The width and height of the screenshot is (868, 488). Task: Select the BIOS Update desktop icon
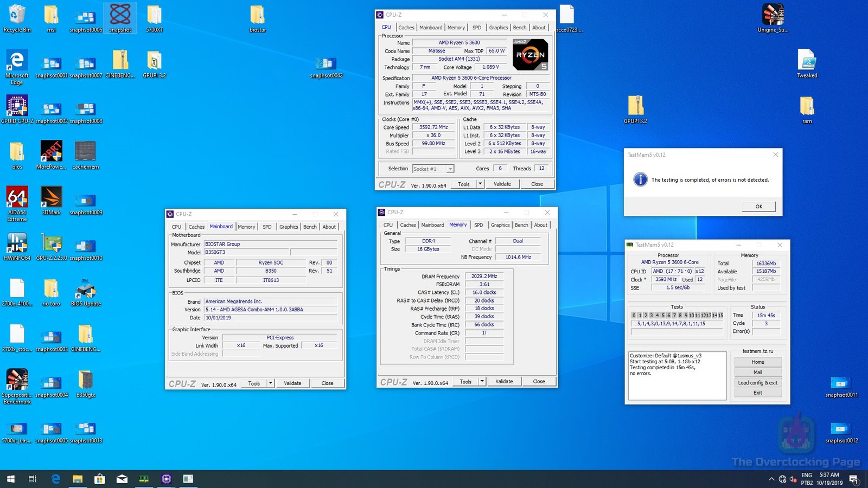(85, 290)
